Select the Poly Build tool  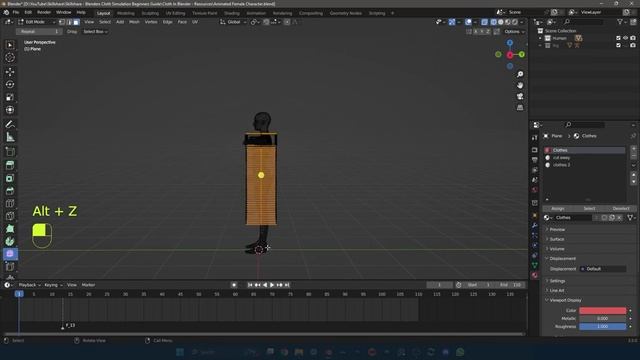coord(10,229)
